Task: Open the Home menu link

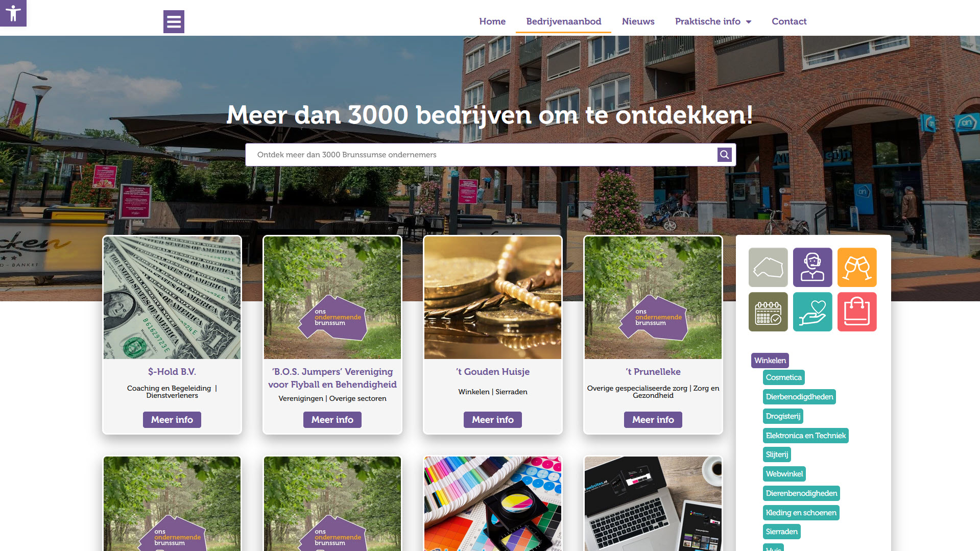Action: (x=492, y=21)
